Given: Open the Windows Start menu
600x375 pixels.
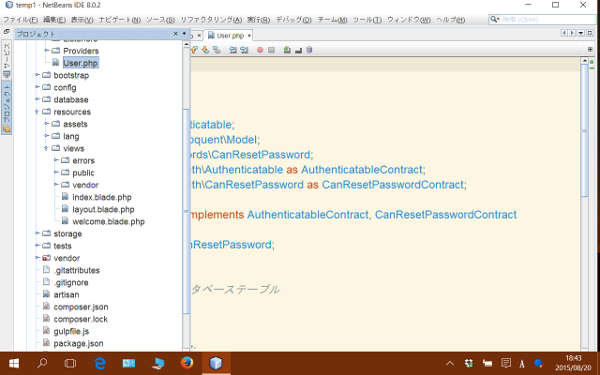Looking at the screenshot, I should (x=14, y=363).
